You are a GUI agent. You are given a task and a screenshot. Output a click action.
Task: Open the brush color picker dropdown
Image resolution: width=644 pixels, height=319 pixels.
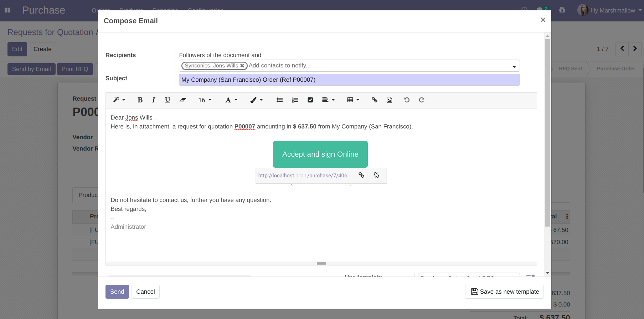[257, 100]
